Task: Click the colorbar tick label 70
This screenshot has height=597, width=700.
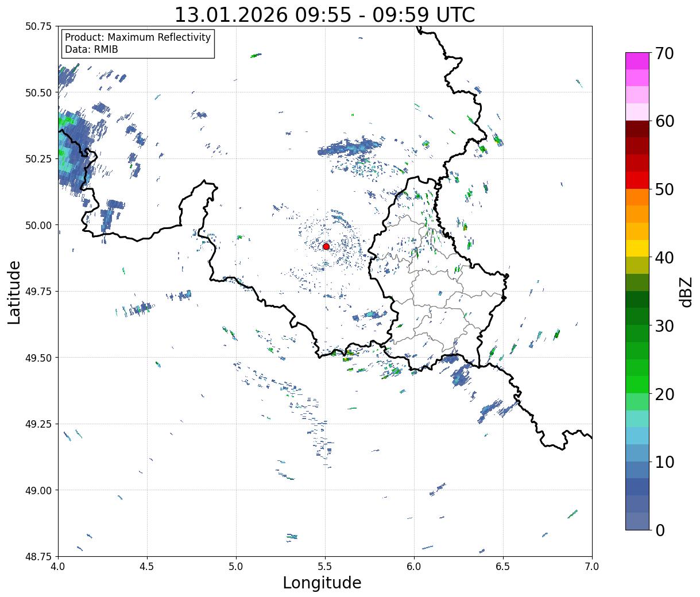Action: (x=664, y=53)
